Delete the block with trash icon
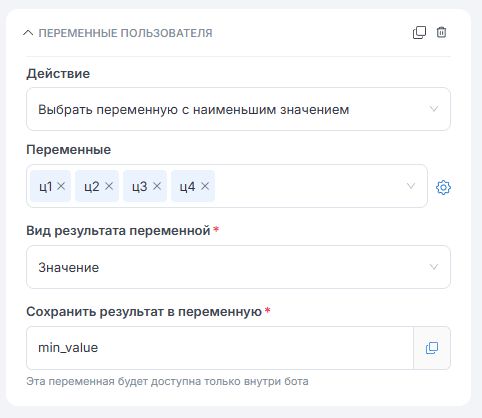482x418 pixels. point(441,32)
